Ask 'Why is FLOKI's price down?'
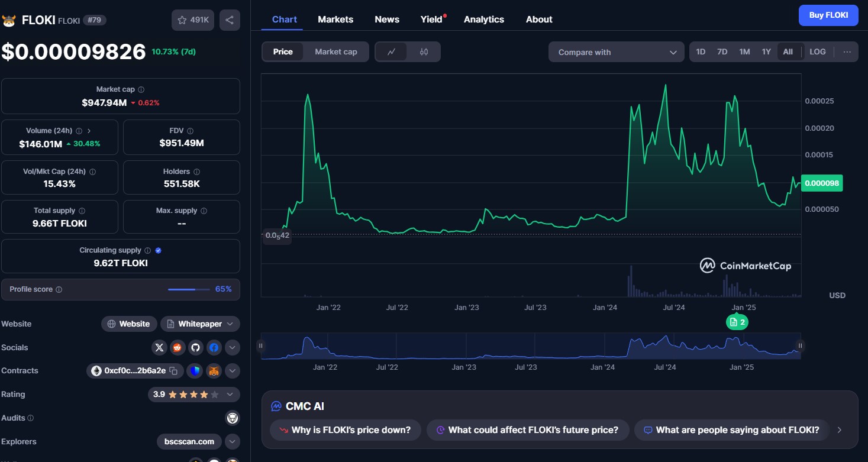Screen dimensions: 868x462 pos(345,430)
